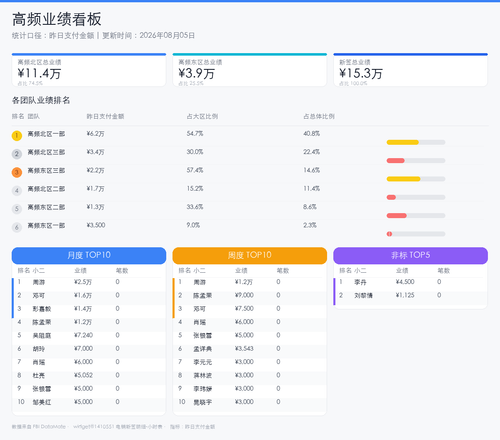
Task: Click the 54.7% region share value
Action: pos(195,134)
